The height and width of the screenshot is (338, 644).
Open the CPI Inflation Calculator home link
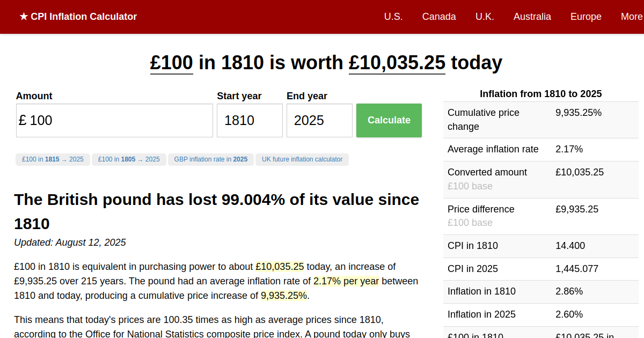78,17
